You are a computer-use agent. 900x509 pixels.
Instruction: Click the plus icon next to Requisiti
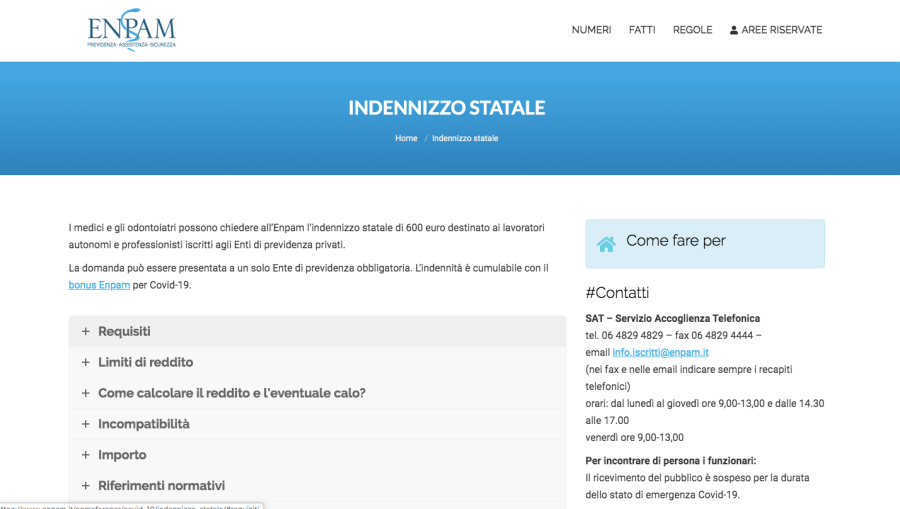point(86,331)
